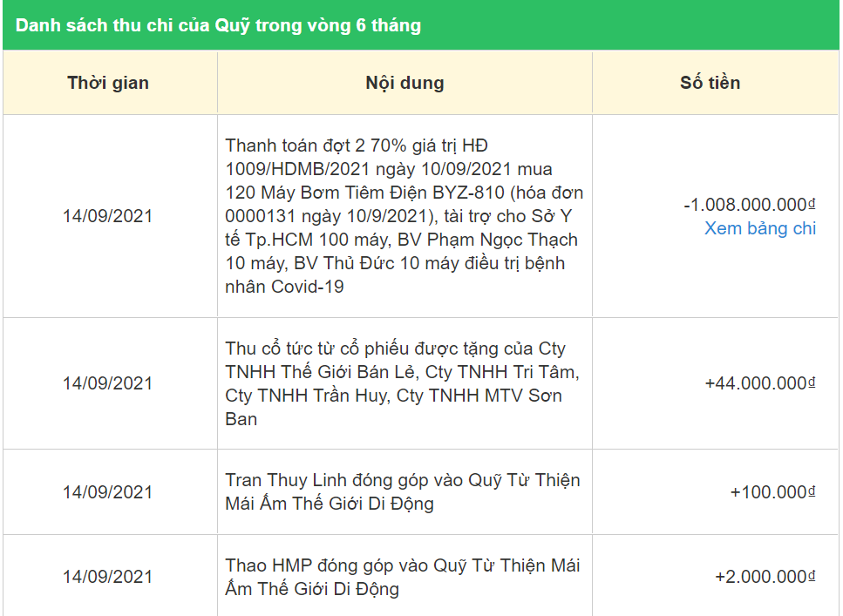Screen dimensions: 843x616
Task: Click the date beside Thao HMP
Action: 107,577
